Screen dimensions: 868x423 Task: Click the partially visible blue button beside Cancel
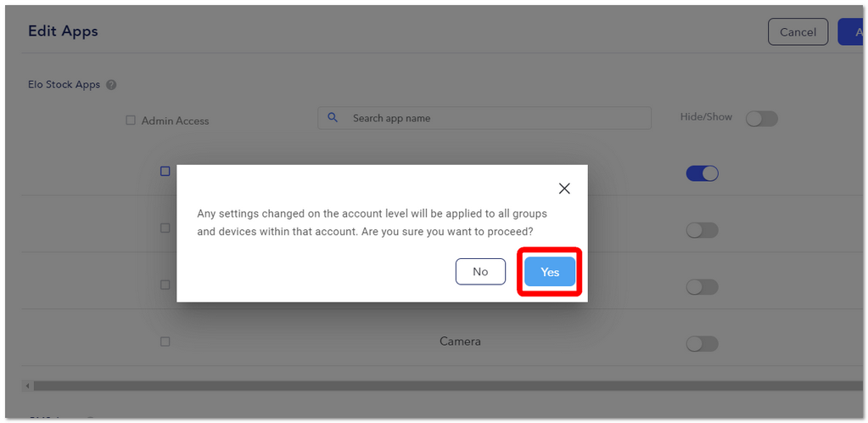coord(851,32)
